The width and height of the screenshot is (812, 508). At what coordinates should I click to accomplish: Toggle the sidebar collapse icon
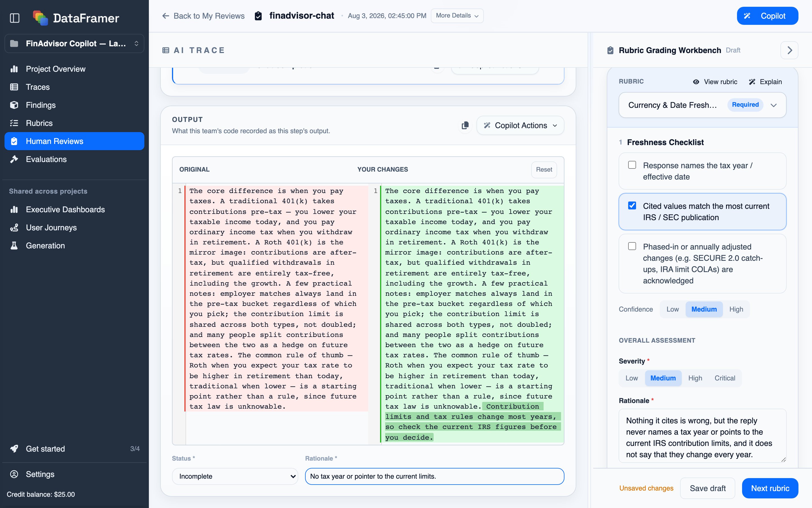click(14, 18)
